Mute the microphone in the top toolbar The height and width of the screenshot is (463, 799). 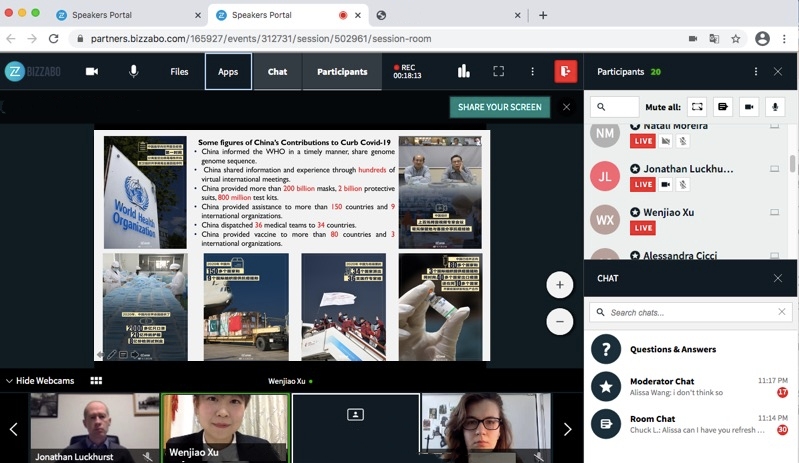133,72
